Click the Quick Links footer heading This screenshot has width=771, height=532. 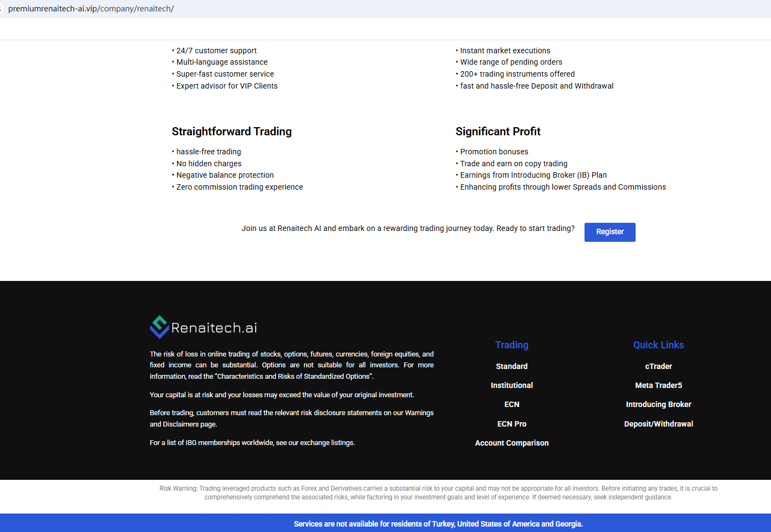point(658,345)
